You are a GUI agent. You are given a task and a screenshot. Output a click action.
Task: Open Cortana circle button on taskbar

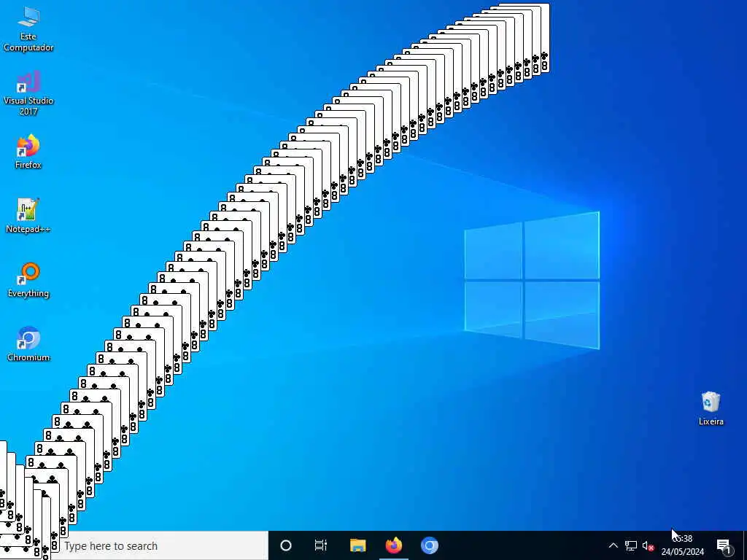click(x=286, y=545)
